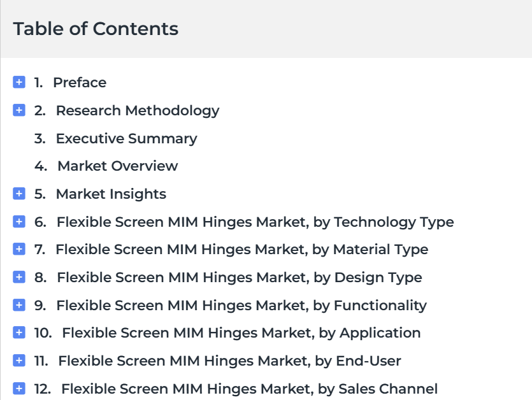Expand the by Design Type plus icon
This screenshot has height=400, width=532.
click(19, 277)
